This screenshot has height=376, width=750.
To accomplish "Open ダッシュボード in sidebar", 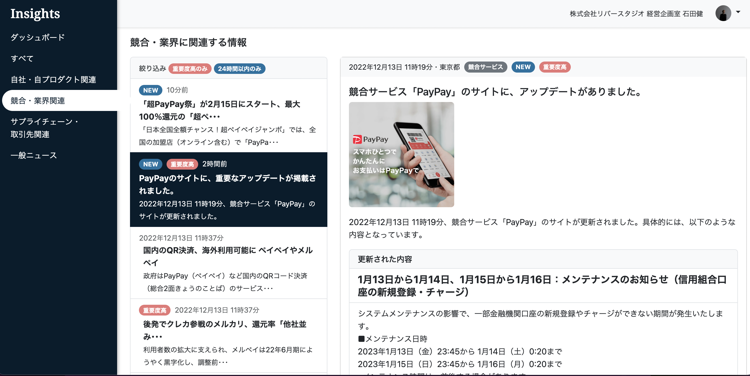I will click(38, 37).
